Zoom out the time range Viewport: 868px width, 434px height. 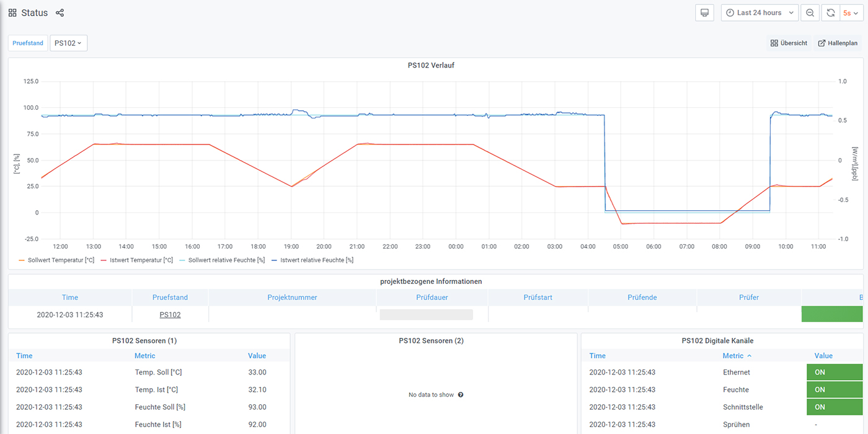[810, 13]
